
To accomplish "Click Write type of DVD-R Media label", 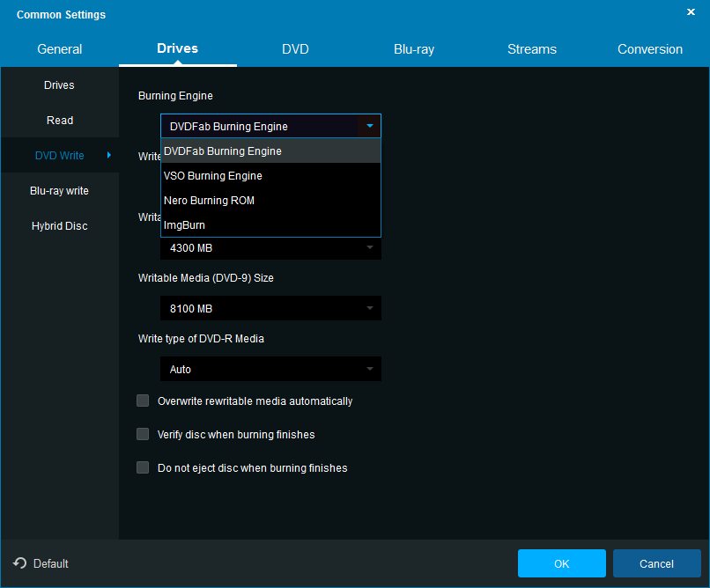I will tap(201, 338).
